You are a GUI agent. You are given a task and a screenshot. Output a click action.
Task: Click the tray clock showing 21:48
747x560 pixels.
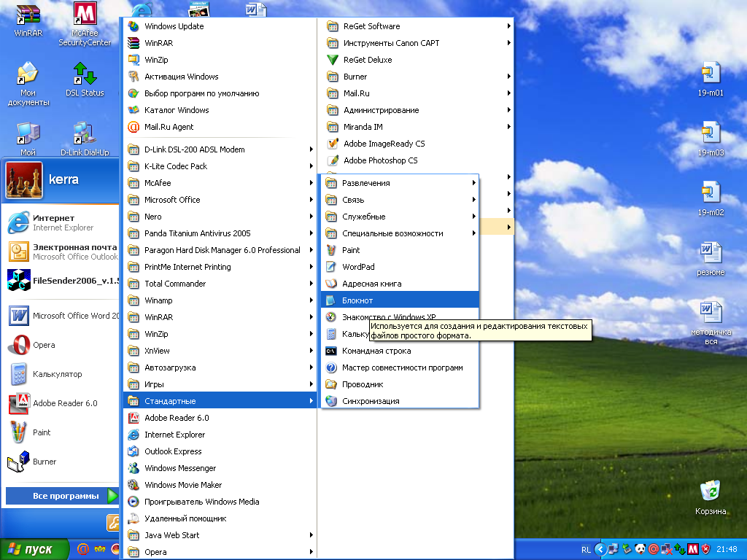(727, 550)
